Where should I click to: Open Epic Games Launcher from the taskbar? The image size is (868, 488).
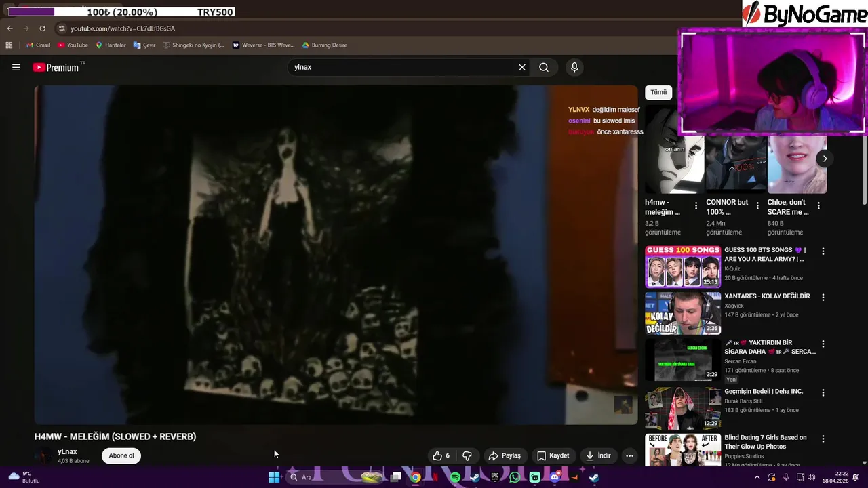(x=495, y=477)
